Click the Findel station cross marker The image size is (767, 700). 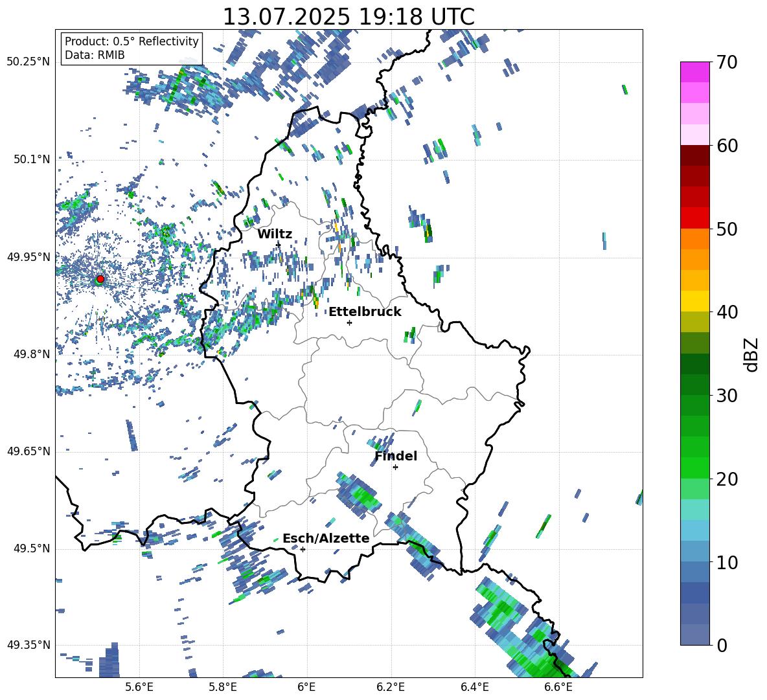pos(395,468)
